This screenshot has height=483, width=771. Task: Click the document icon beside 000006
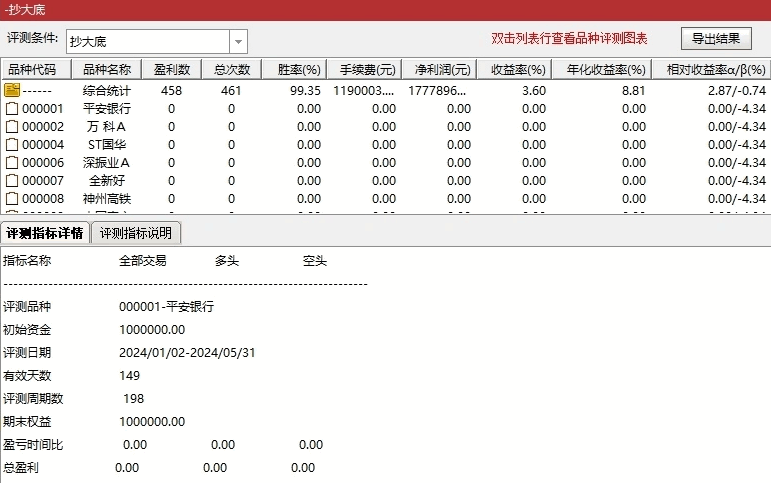click(x=12, y=162)
